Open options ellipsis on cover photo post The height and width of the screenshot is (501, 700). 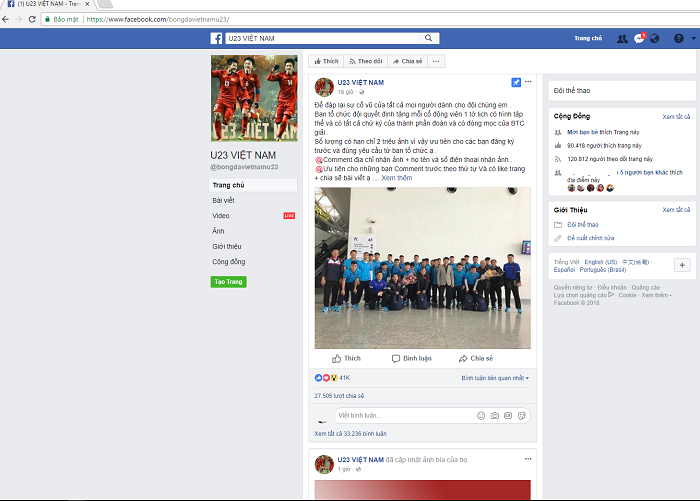point(528,459)
